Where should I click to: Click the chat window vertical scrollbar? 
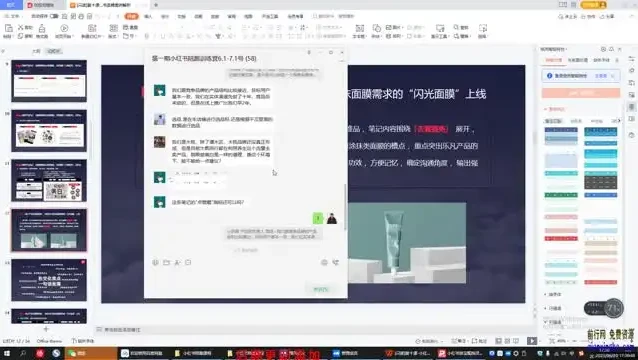point(345,207)
